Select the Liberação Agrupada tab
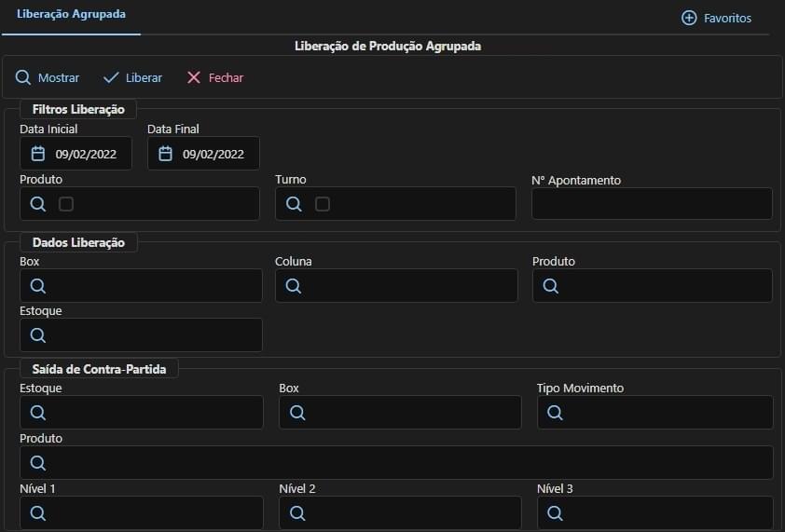This screenshot has height=532, width=785. click(x=71, y=15)
